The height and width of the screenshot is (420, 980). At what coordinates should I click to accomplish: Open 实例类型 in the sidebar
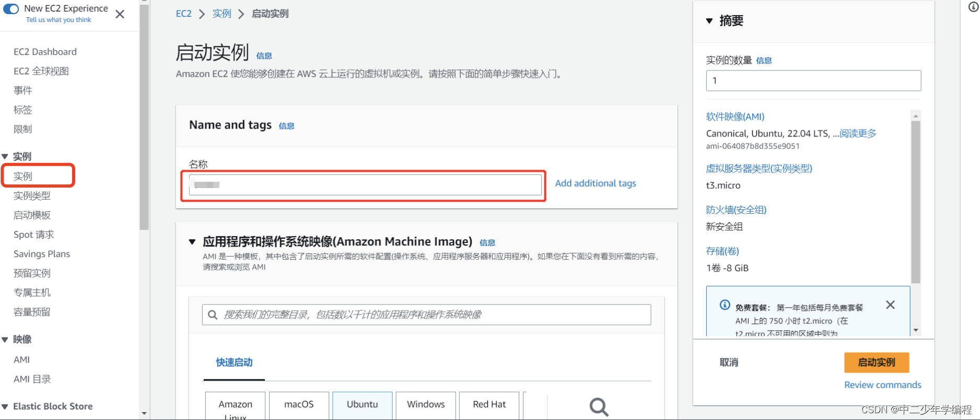pyautogui.click(x=32, y=195)
